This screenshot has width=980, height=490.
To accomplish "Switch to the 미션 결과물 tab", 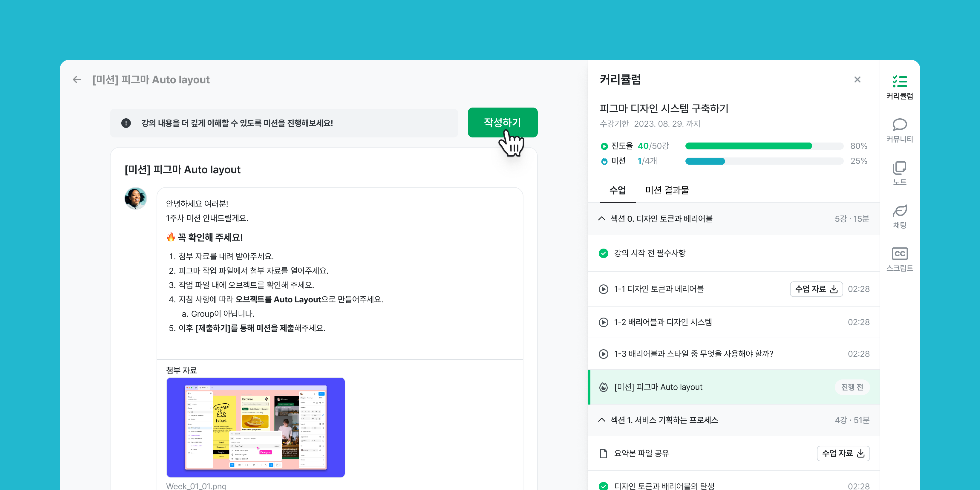I will coord(667,190).
